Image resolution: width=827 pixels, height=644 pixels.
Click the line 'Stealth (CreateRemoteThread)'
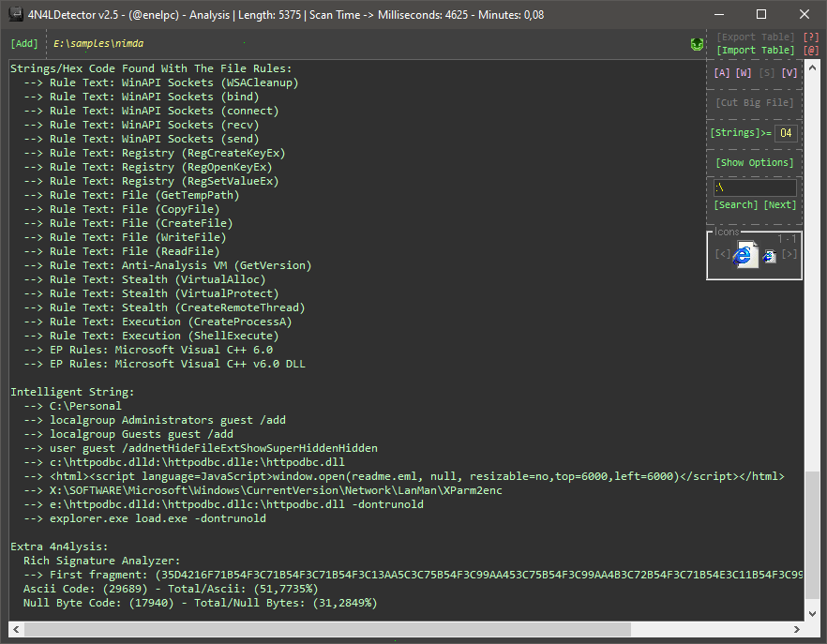(165, 308)
